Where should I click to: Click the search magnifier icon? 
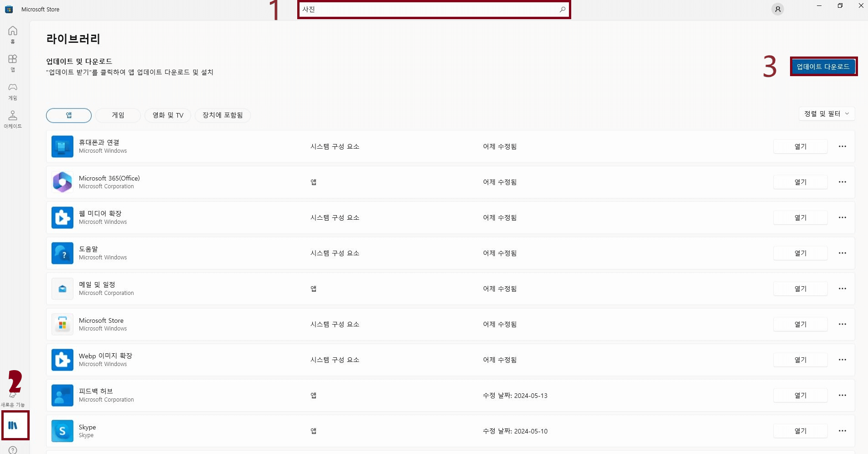(x=563, y=9)
